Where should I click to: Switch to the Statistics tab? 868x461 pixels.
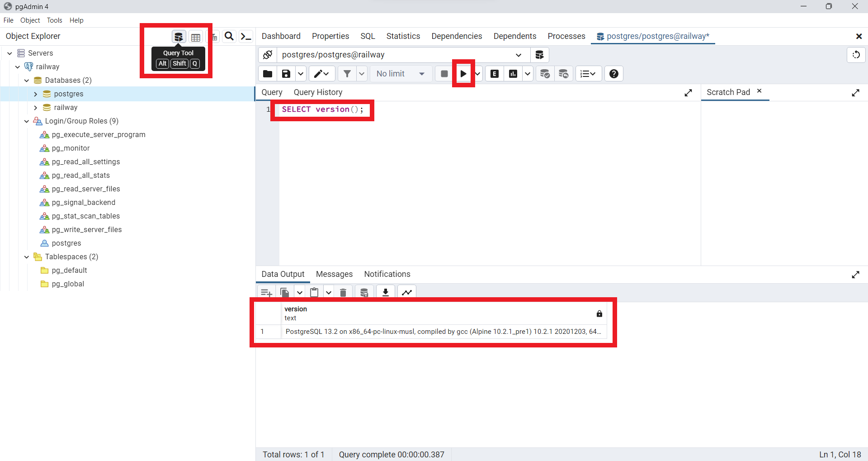point(403,36)
